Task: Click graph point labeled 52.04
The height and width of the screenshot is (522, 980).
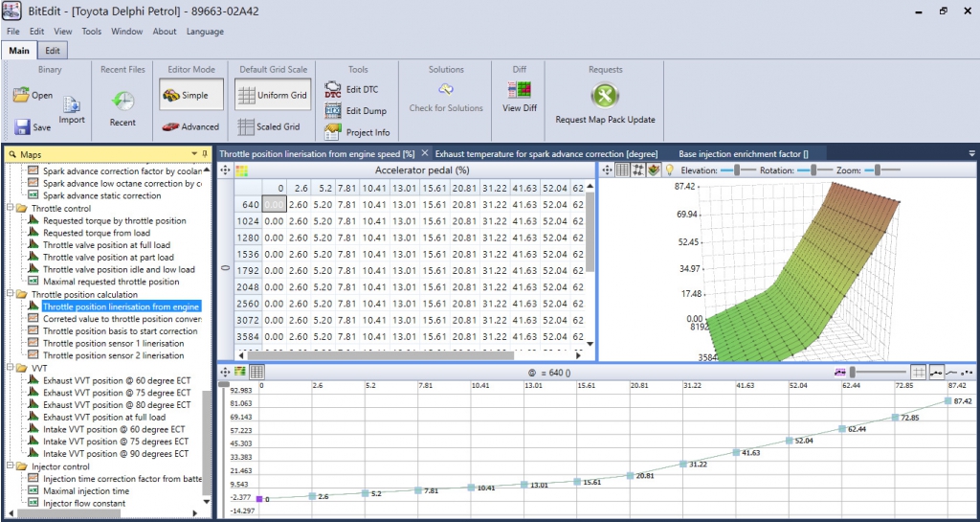Action: pos(789,441)
